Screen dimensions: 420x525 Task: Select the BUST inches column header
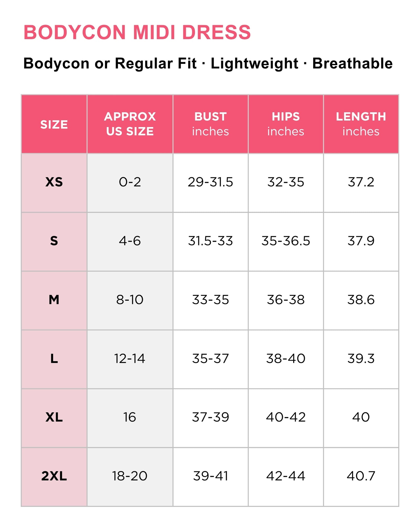tap(211, 124)
